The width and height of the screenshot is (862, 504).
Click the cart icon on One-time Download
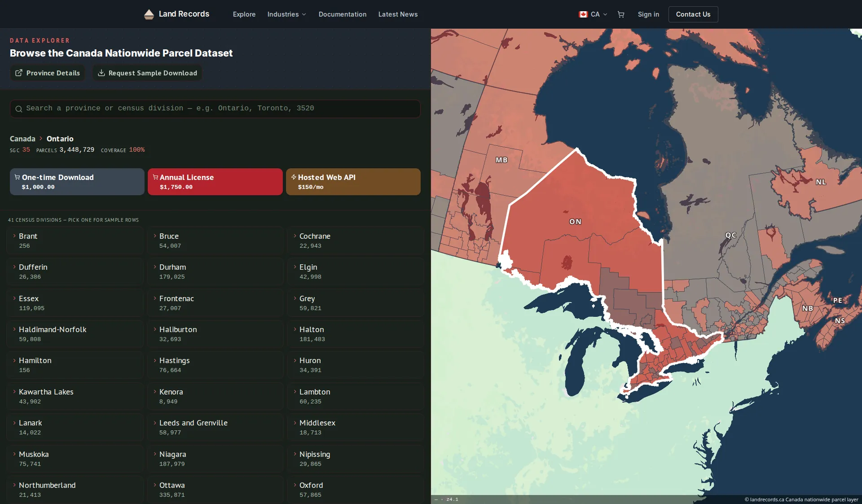[x=17, y=177]
